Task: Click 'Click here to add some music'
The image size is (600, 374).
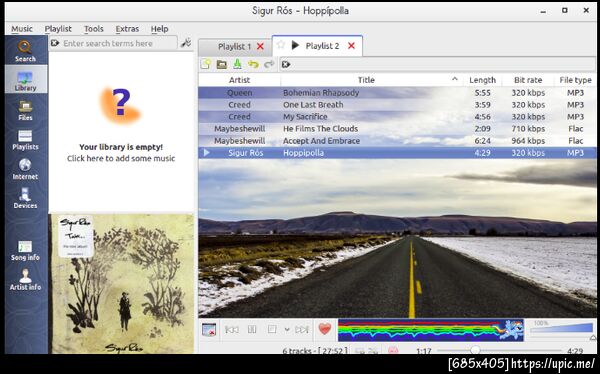Action: pos(121,158)
